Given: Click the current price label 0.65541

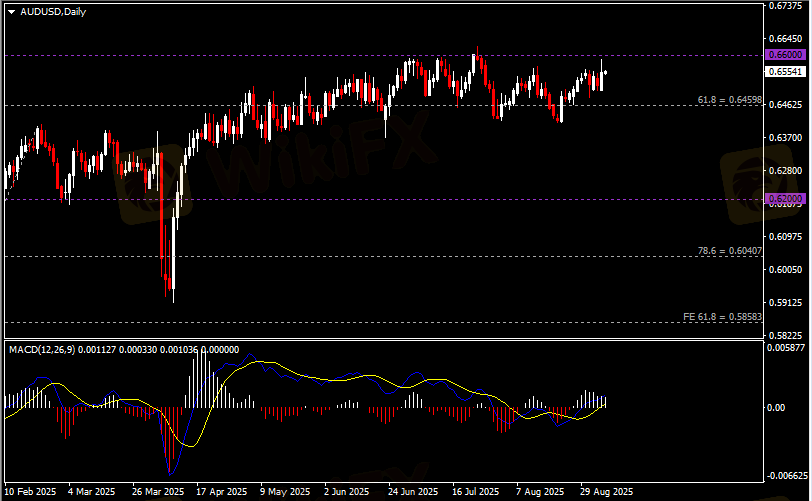Looking at the screenshot, I should click(785, 71).
